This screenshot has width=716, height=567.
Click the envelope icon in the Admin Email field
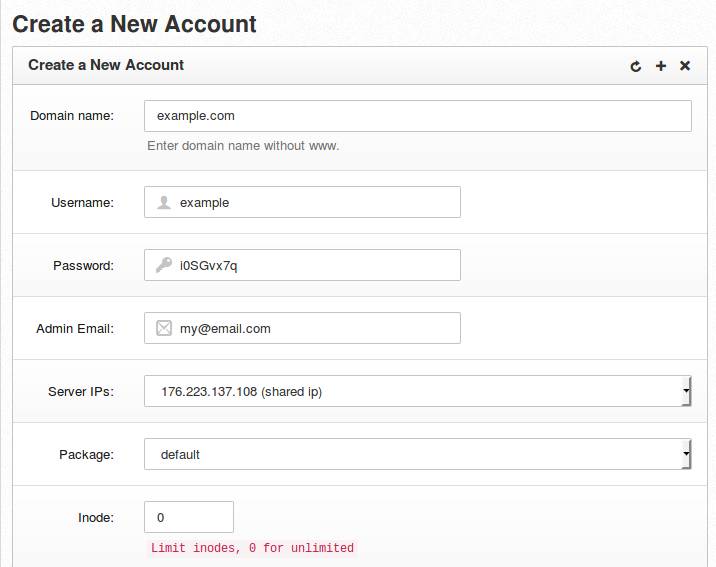point(164,328)
